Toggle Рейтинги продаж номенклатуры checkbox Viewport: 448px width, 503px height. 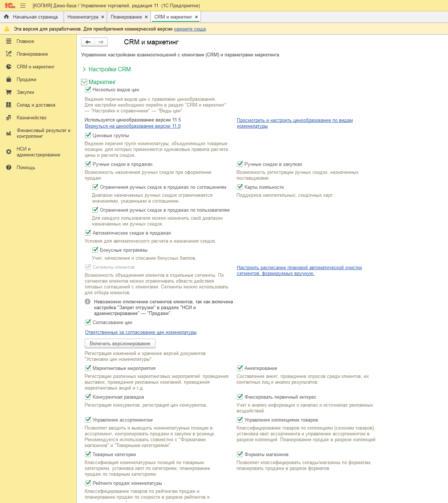[88, 483]
